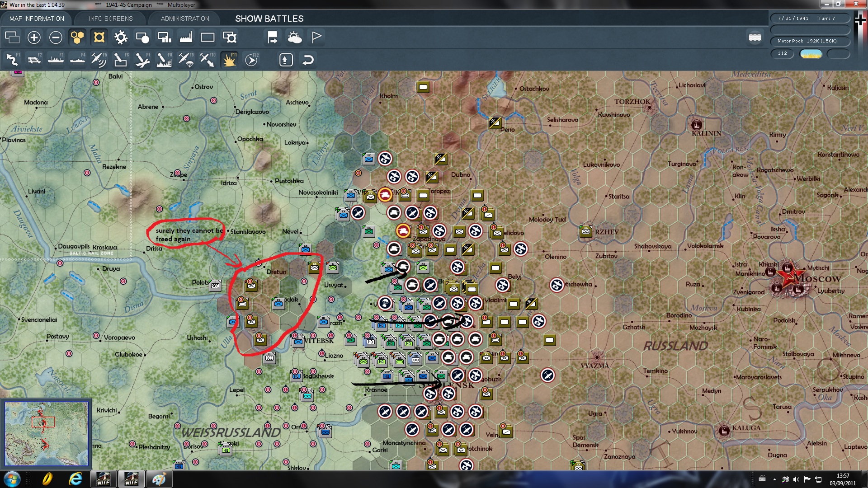Click the F12 circled-arrow button
The width and height of the screenshot is (868, 488).
point(251,59)
